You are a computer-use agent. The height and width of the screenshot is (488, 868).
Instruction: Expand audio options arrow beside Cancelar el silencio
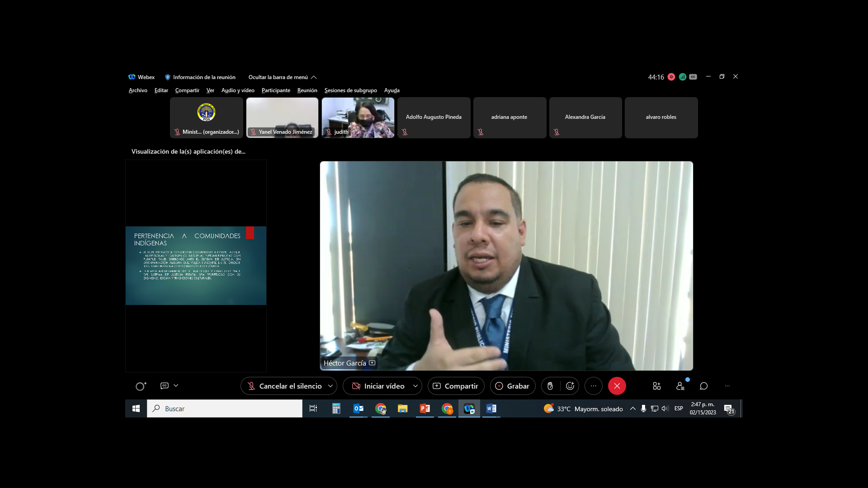[x=330, y=386]
